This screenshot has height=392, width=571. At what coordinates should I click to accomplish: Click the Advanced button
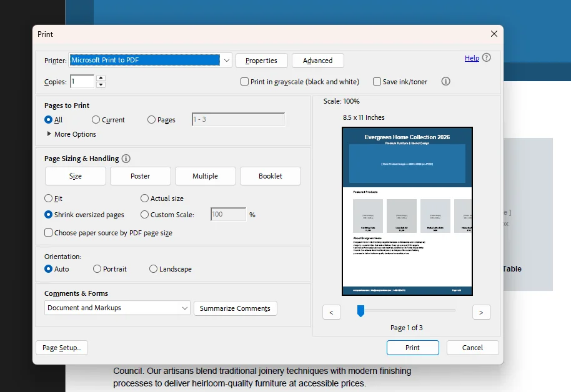317,61
